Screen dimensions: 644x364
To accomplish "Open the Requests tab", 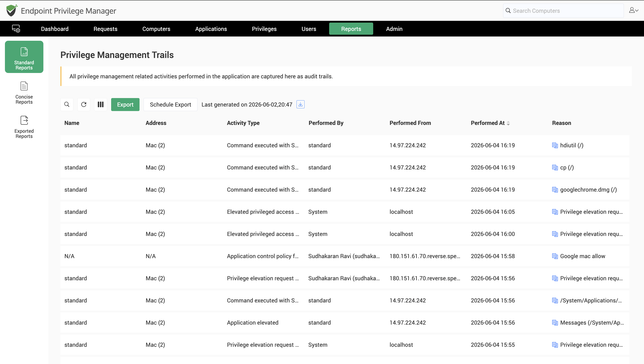I will tap(105, 29).
